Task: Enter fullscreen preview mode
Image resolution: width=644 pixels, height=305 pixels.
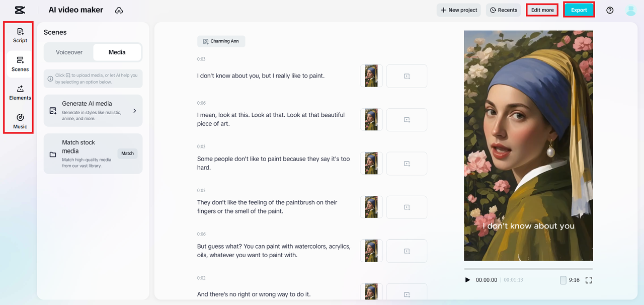Action: [x=589, y=280]
